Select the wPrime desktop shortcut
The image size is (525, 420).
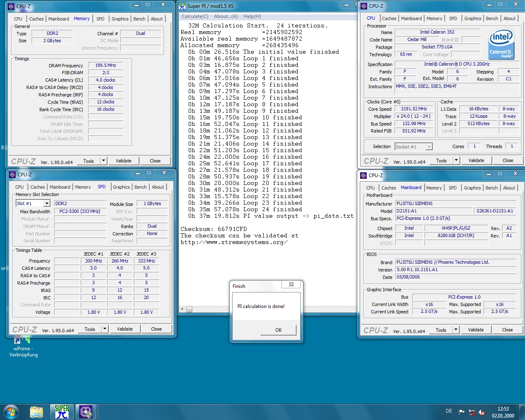[x=23, y=347]
